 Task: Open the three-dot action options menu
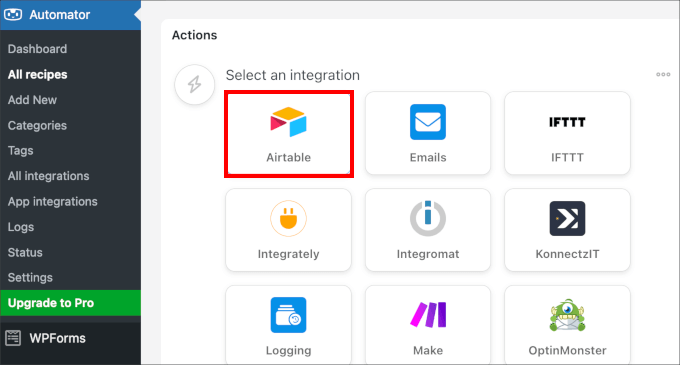coord(663,75)
